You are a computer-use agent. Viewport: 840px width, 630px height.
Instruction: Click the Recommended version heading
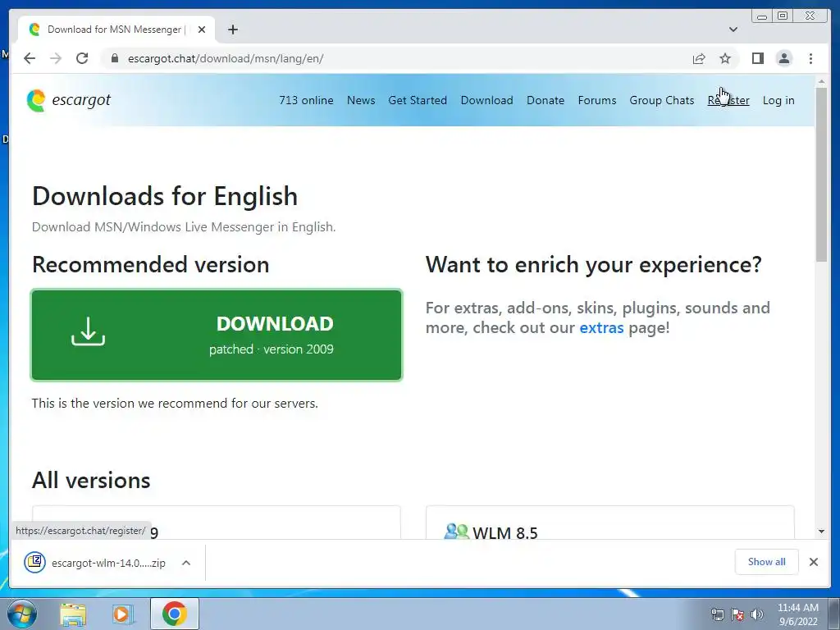(151, 265)
